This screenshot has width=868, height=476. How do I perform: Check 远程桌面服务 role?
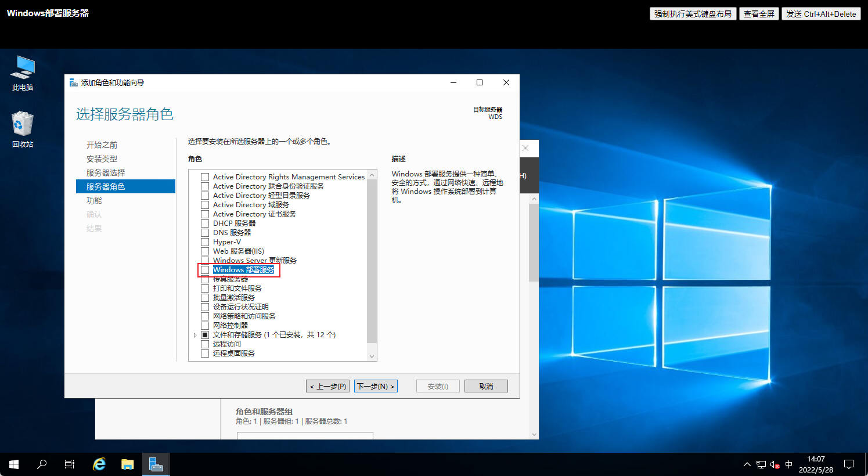pos(205,354)
